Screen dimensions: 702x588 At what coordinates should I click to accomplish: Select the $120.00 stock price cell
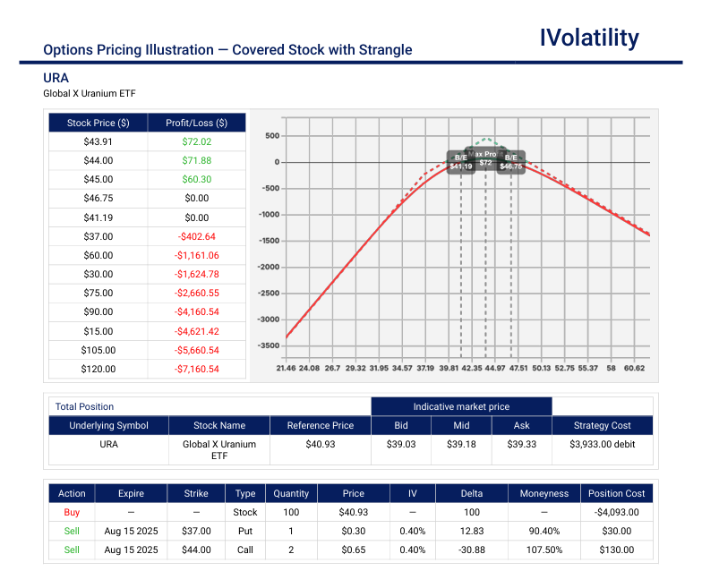[98, 369]
